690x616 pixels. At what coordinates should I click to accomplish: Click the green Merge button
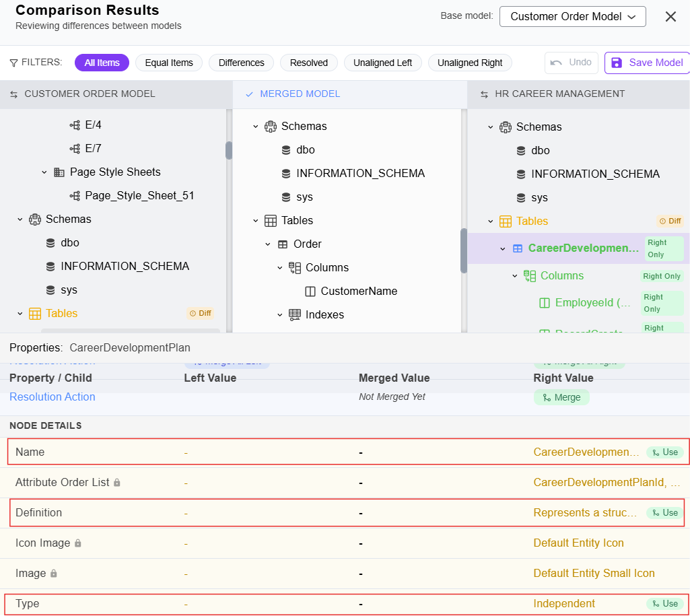tap(561, 397)
